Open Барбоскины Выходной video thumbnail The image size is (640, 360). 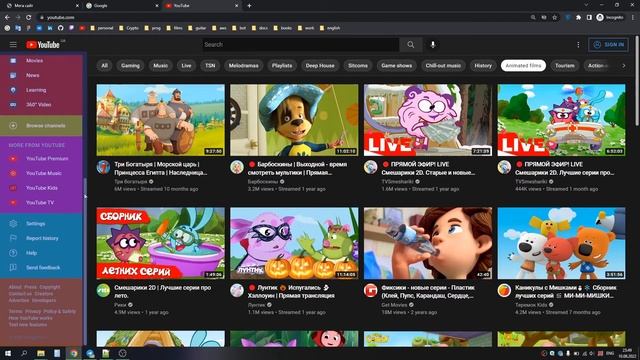click(294, 120)
